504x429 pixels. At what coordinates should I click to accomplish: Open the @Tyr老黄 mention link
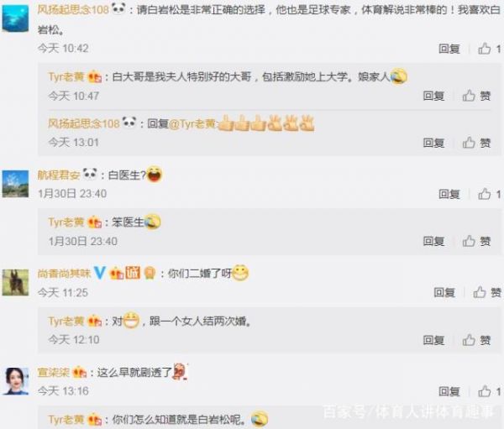(192, 123)
